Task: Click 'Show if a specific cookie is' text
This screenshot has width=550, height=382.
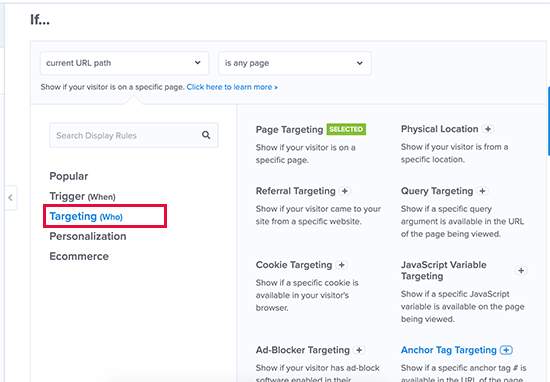Action: (x=307, y=283)
